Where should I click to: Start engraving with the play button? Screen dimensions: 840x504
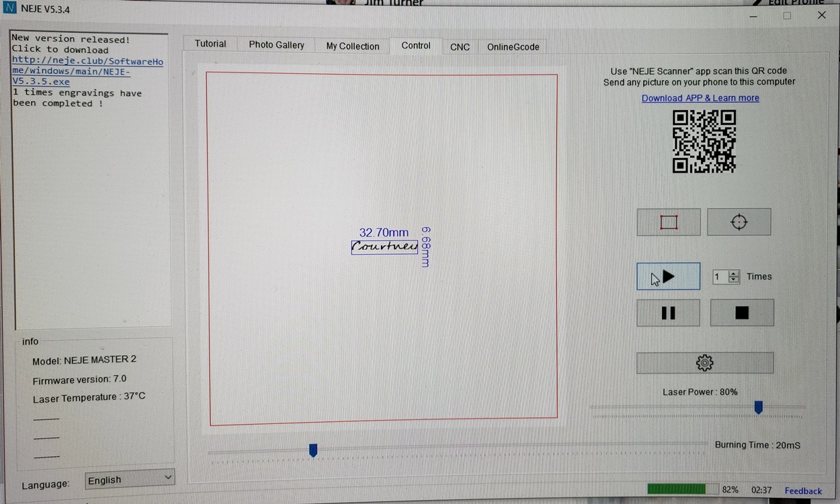point(668,276)
